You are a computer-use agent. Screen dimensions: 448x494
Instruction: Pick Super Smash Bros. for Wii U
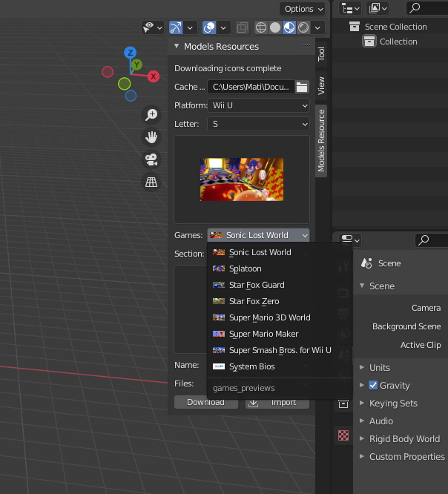(x=279, y=350)
